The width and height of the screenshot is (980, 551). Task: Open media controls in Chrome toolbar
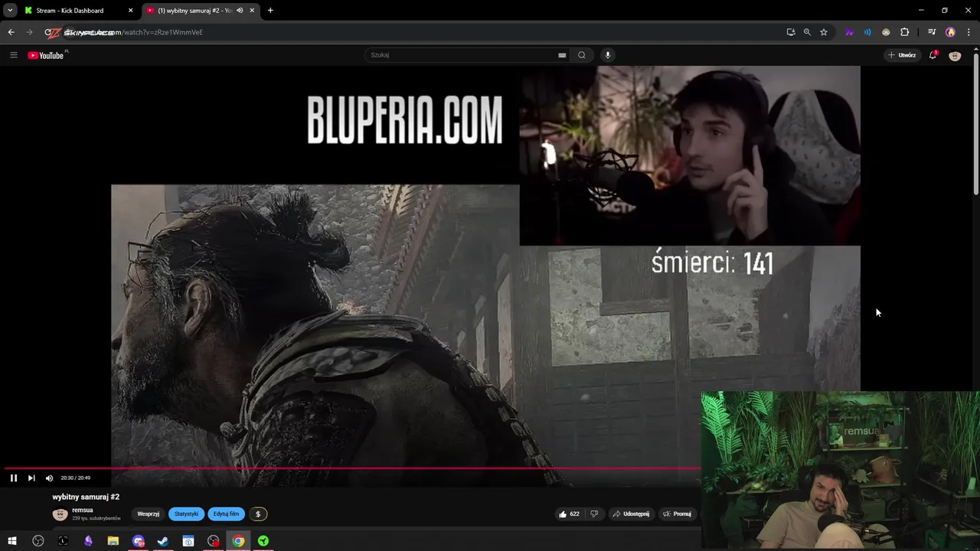tap(932, 32)
